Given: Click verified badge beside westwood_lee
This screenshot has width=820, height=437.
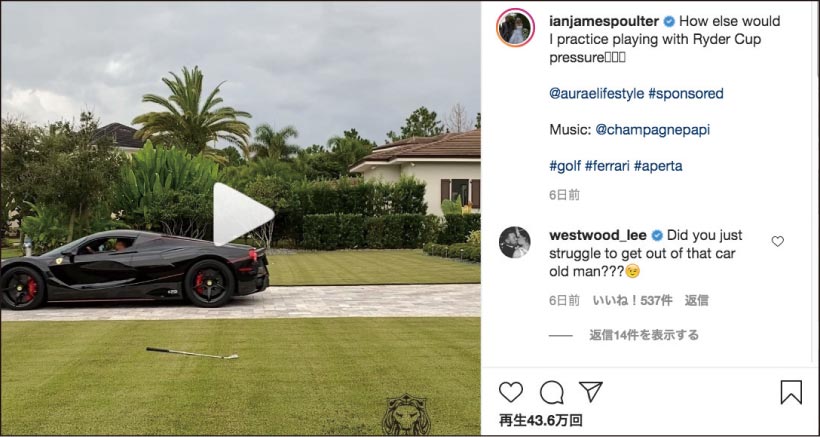Looking at the screenshot, I should coord(657,236).
